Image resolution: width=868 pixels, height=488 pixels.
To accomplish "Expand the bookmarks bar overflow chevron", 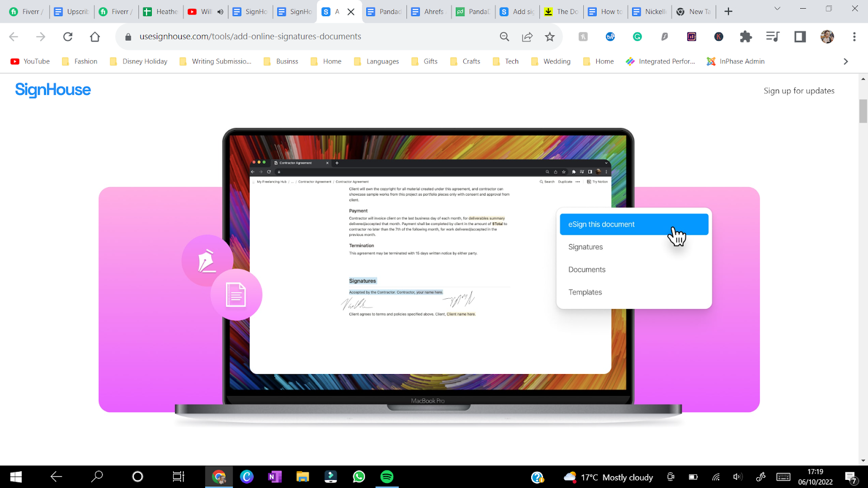I will (845, 61).
